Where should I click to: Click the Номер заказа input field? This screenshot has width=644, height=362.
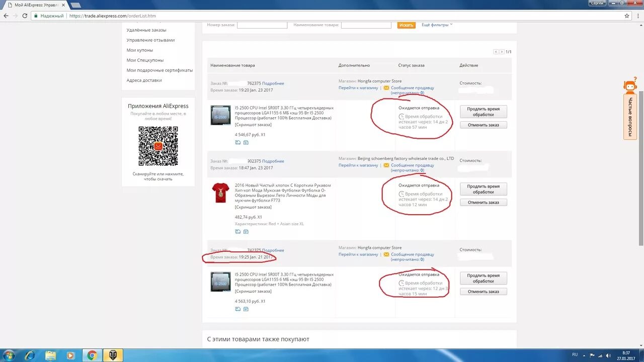point(262,25)
